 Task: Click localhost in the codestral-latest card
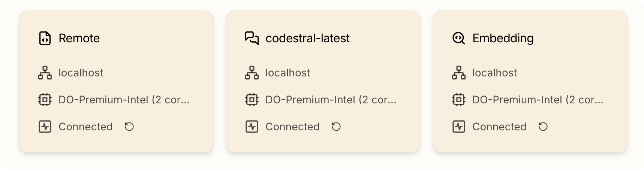(288, 73)
